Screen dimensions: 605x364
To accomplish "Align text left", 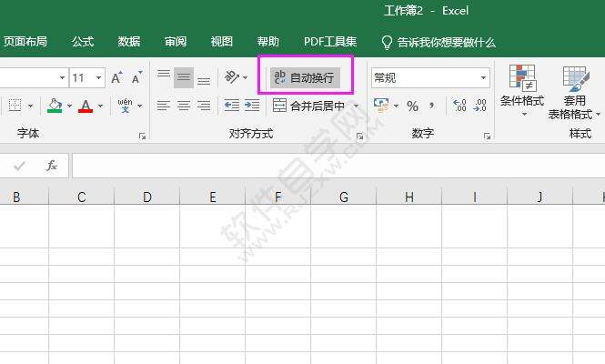I will click(x=164, y=106).
